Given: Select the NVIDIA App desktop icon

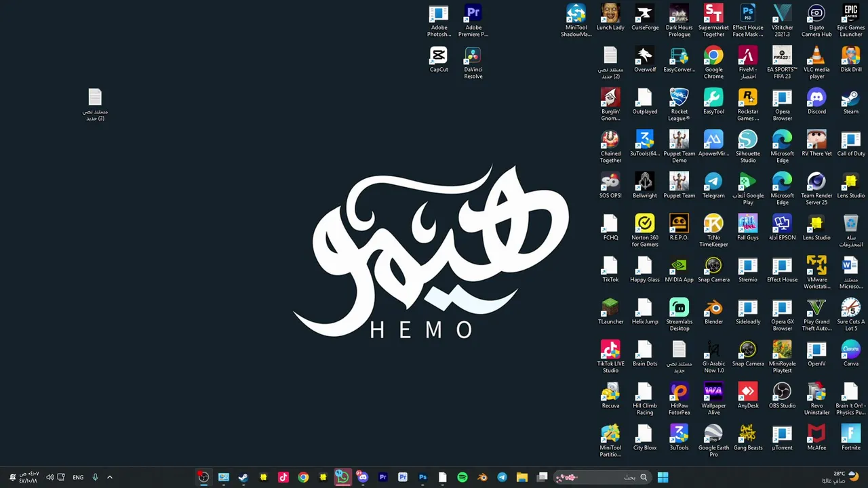Looking at the screenshot, I should (x=679, y=270).
